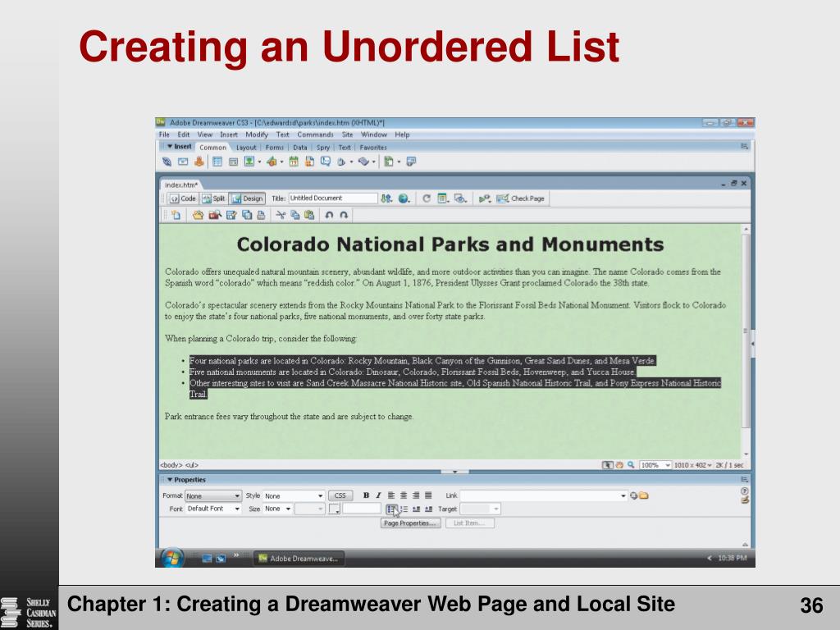Click the Text Outdent icon

coord(416,509)
